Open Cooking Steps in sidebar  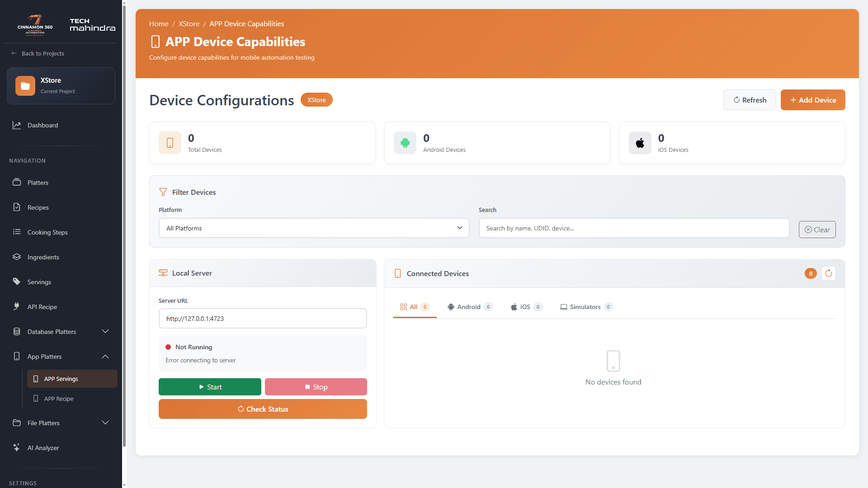(61, 232)
